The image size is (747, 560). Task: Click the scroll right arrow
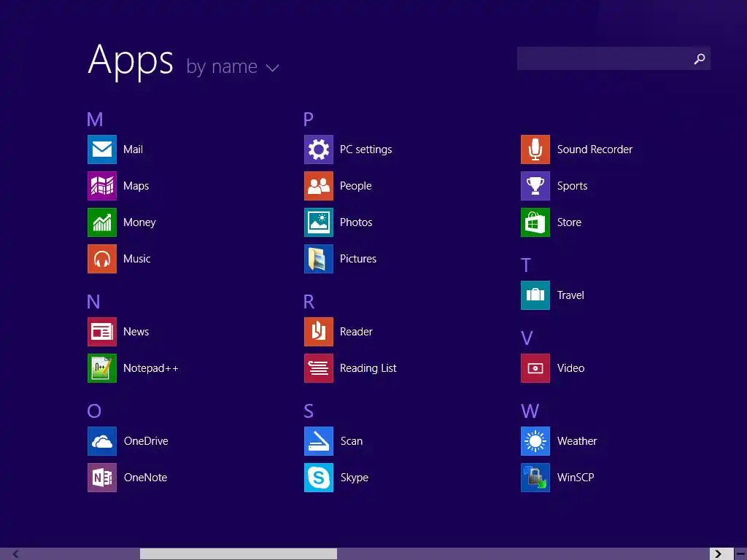click(x=718, y=554)
